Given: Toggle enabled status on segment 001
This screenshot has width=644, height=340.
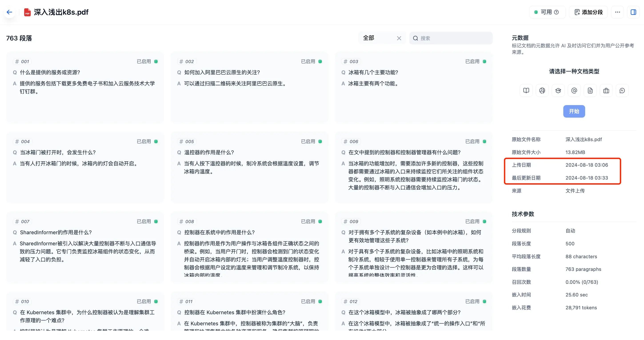Looking at the screenshot, I should point(156,62).
